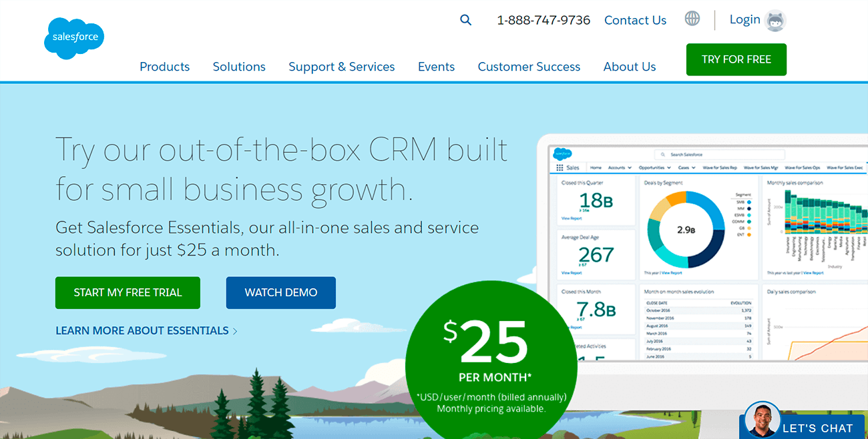The width and height of the screenshot is (868, 439).
Task: Click the March 2016 table row
Action: click(698, 333)
